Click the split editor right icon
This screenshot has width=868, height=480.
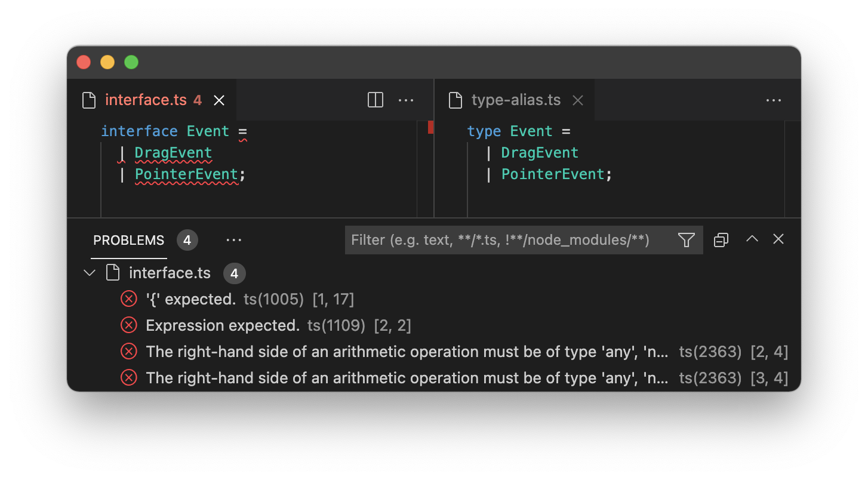coord(375,100)
